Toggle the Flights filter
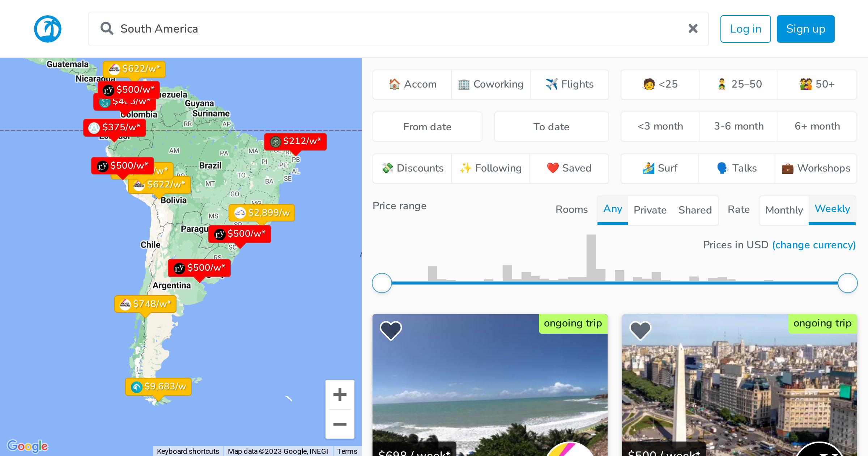The height and width of the screenshot is (456, 868). [570, 84]
